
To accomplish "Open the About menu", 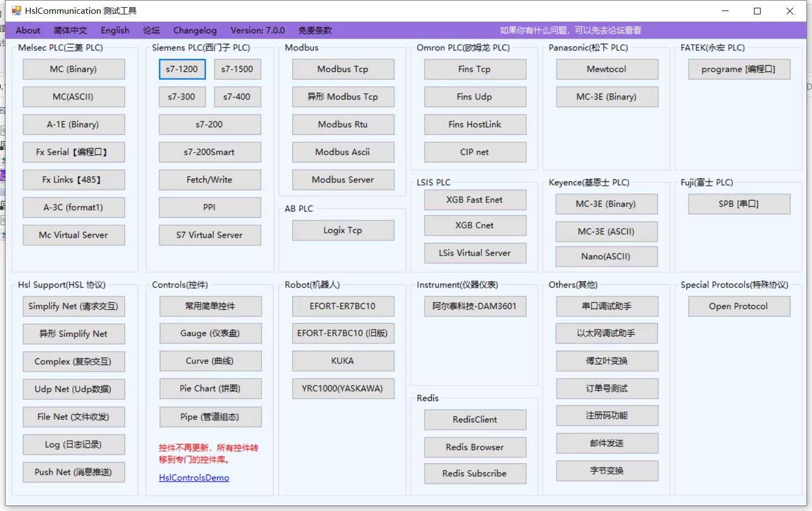I will [27, 30].
